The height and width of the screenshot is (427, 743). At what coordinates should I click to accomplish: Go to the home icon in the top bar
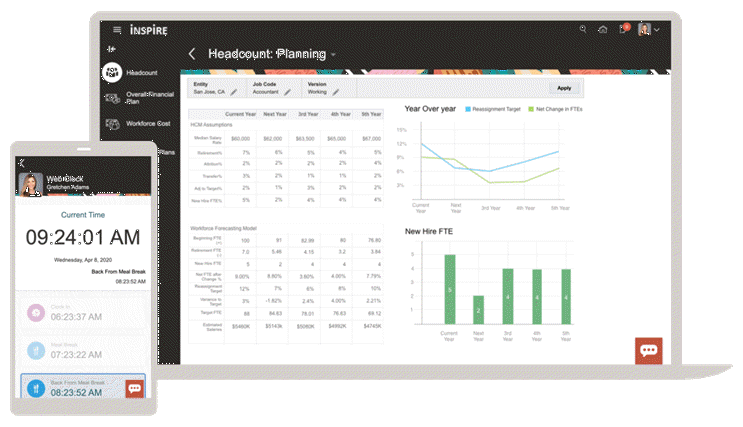[603, 29]
